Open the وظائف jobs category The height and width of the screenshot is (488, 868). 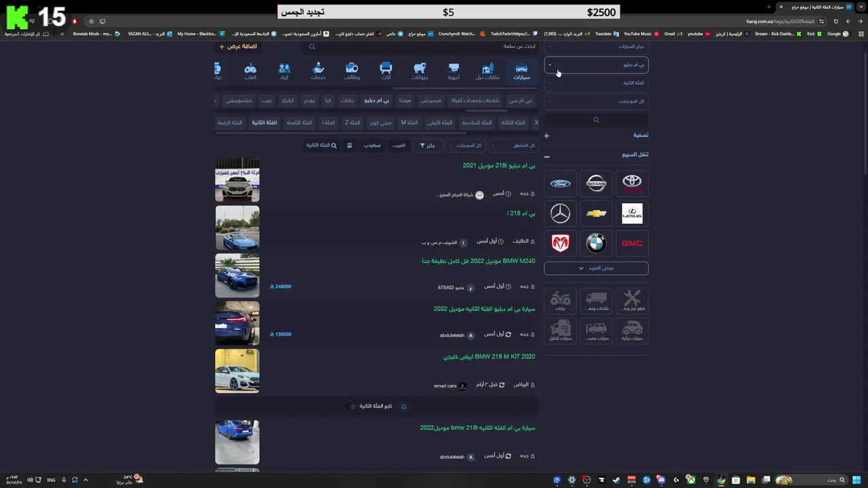pos(352,71)
